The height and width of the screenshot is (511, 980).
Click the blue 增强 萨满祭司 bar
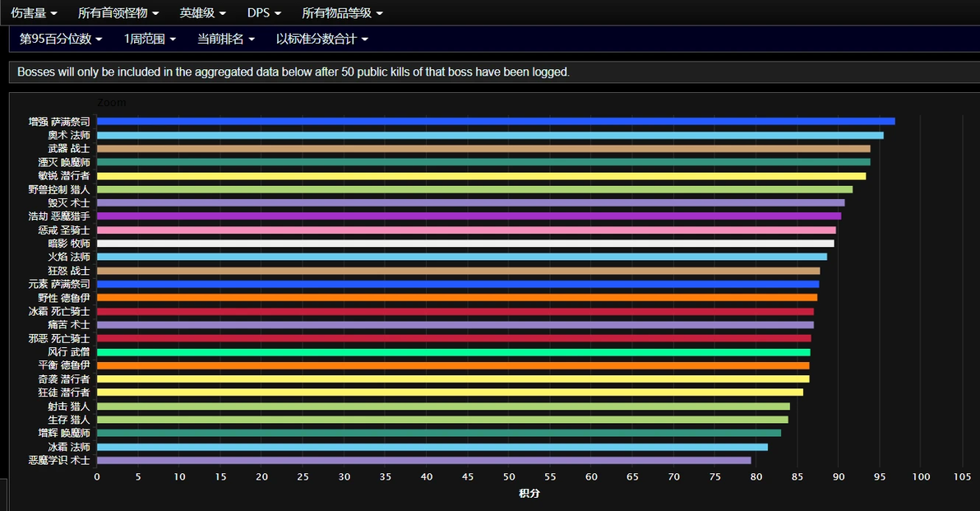(496, 121)
